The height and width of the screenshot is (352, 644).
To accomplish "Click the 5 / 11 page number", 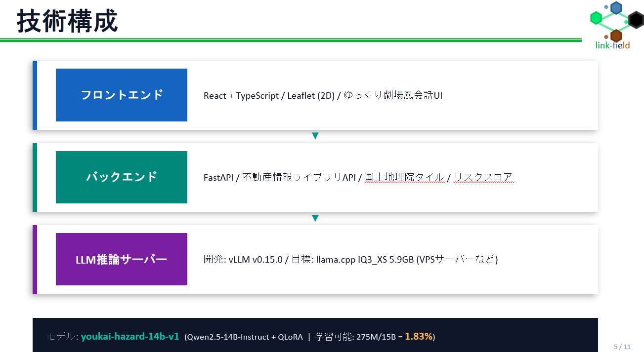I will (x=622, y=347).
